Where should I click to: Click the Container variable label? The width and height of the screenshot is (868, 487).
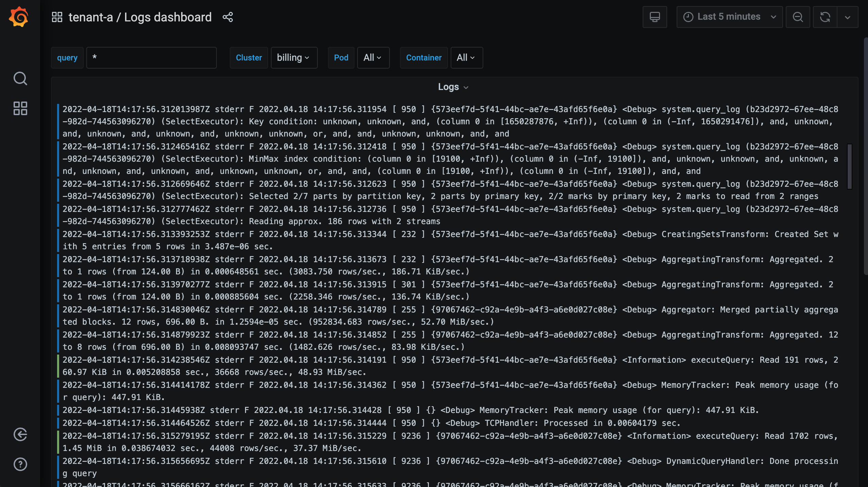(424, 58)
